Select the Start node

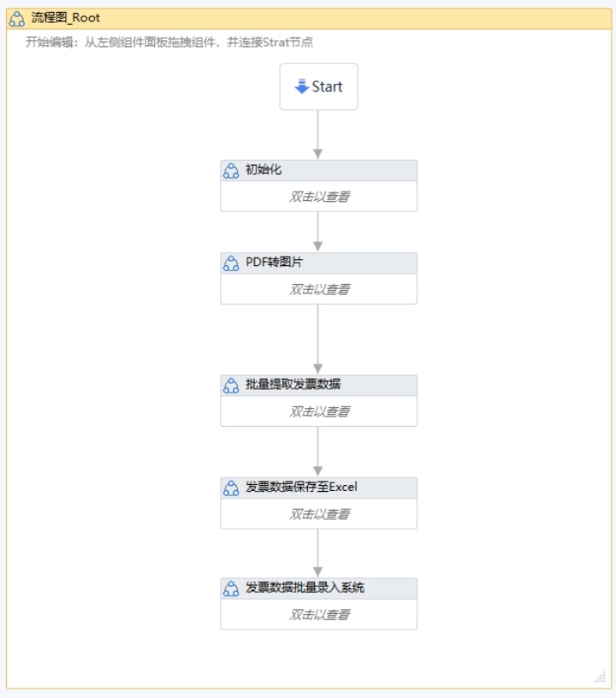tap(319, 86)
